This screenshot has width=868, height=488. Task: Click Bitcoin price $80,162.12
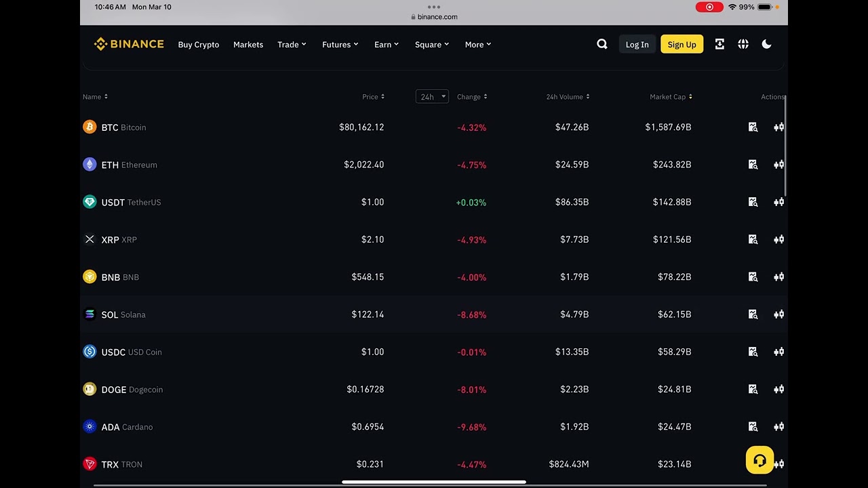pyautogui.click(x=361, y=127)
